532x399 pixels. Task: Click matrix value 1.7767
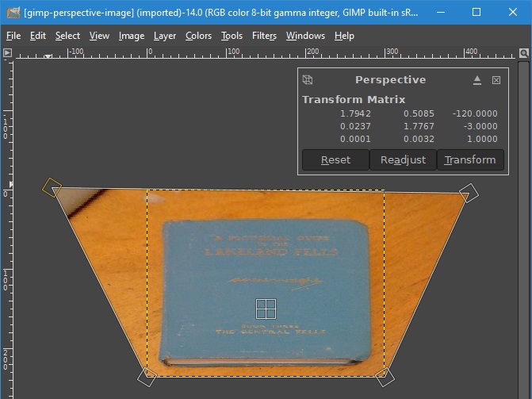pos(419,126)
